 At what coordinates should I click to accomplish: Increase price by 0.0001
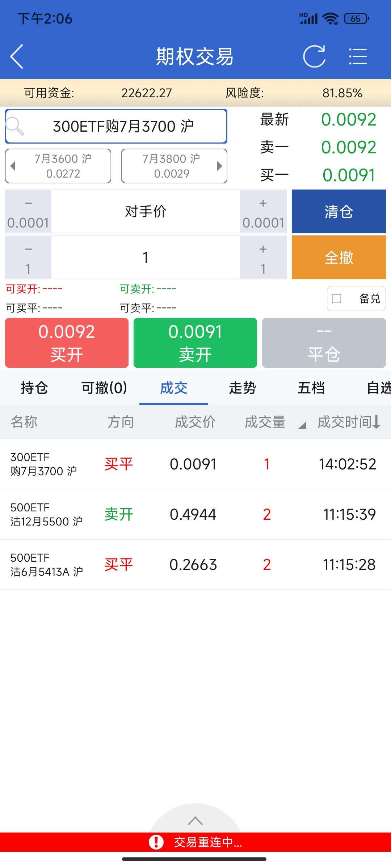(x=263, y=212)
